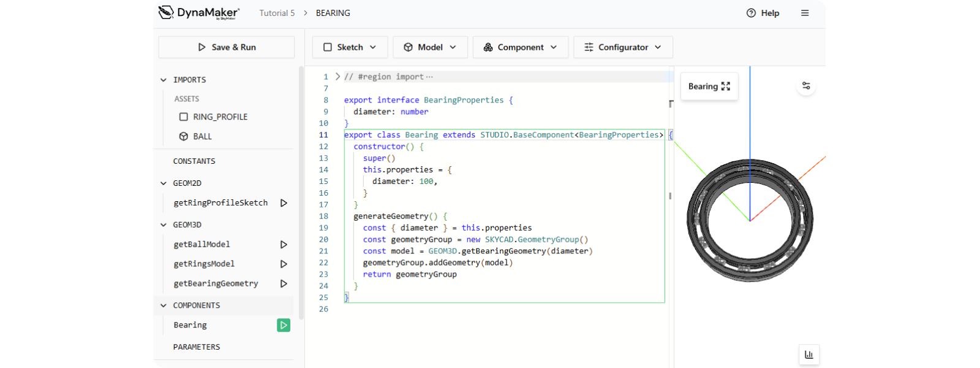Run getBallModel with its play icon

[x=284, y=245]
